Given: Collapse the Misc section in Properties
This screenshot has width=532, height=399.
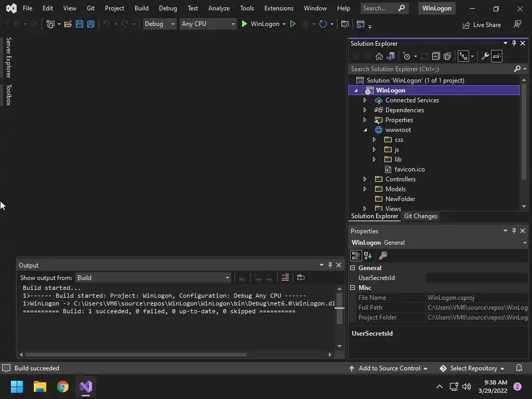Looking at the screenshot, I should pos(353,288).
